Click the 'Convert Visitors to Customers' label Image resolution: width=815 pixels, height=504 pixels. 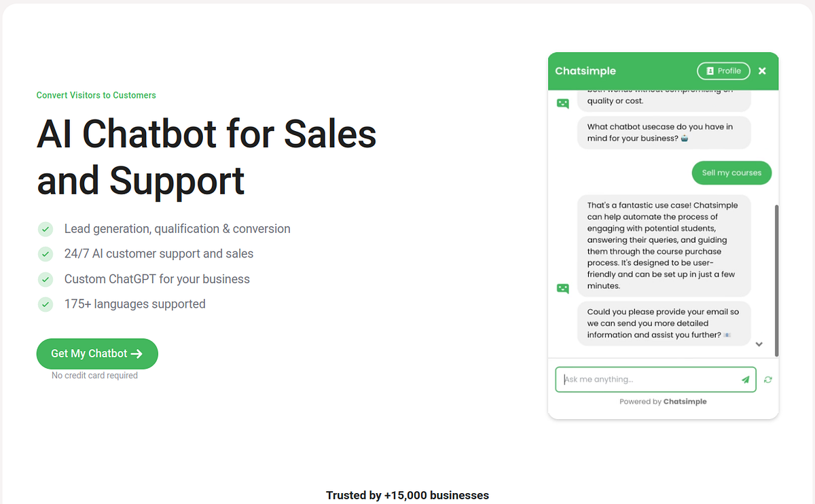click(x=96, y=95)
